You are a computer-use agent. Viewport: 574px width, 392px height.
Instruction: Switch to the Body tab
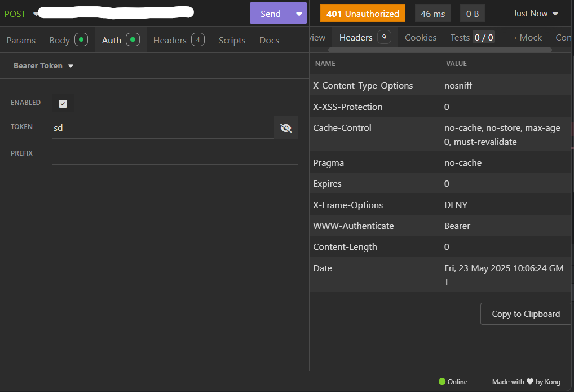[x=68, y=40]
